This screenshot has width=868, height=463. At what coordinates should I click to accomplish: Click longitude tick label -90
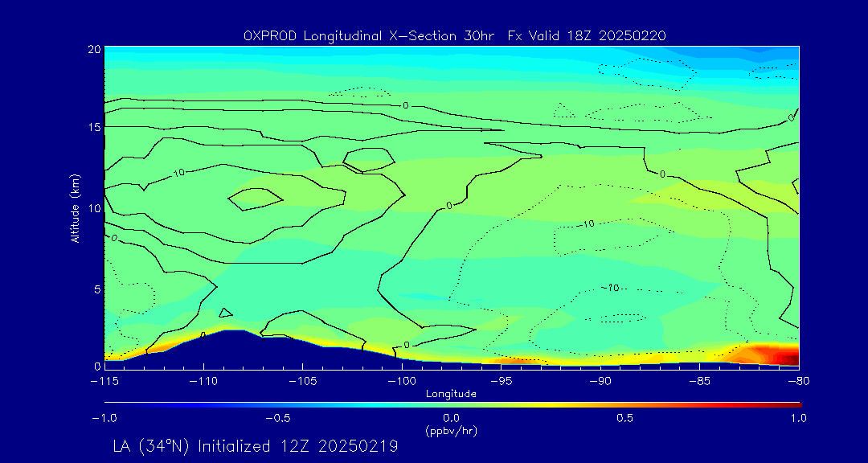pyautogui.click(x=600, y=382)
